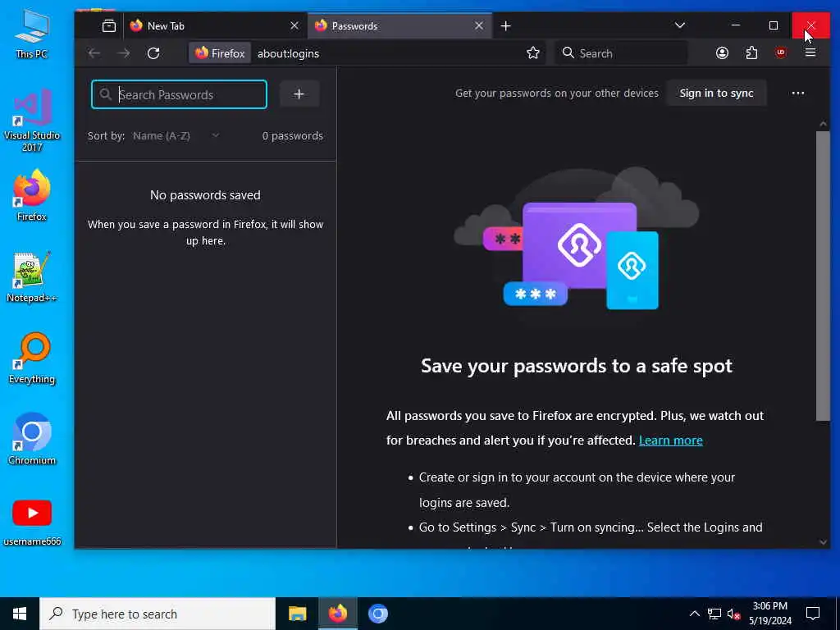Focus the Search Passwords field
This screenshot has width=840, height=630.
click(x=179, y=94)
